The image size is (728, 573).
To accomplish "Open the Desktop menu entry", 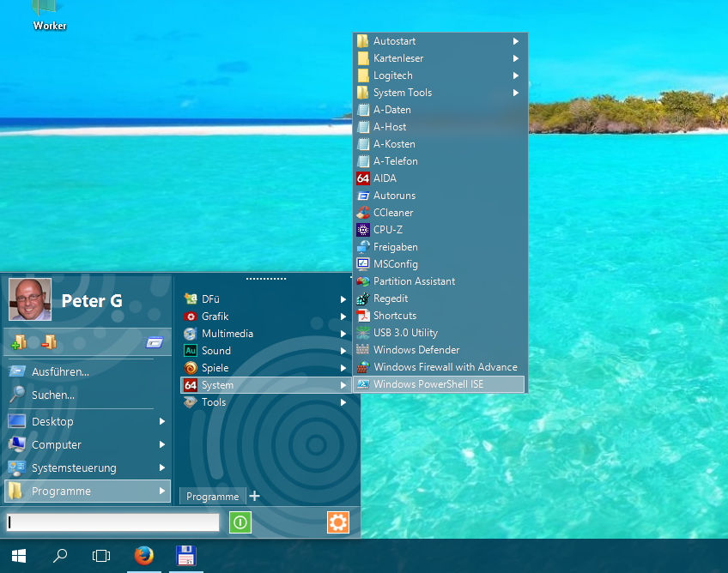I will tap(88, 421).
